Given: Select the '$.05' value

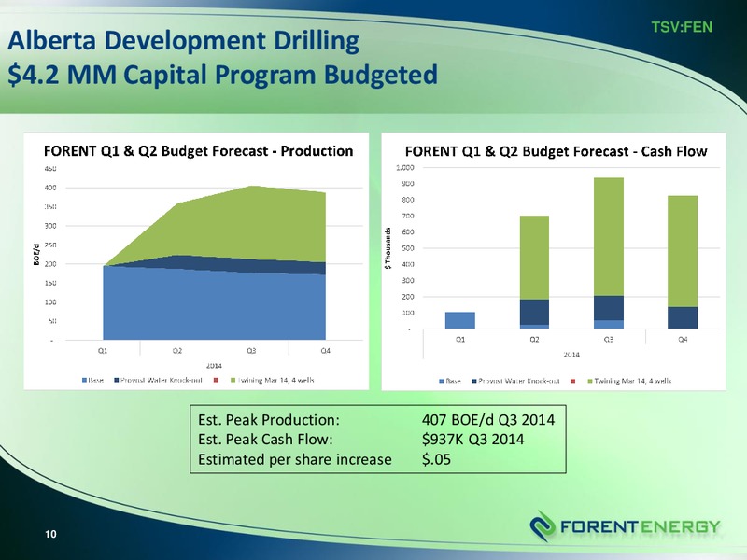Looking at the screenshot, I should pos(436,459).
